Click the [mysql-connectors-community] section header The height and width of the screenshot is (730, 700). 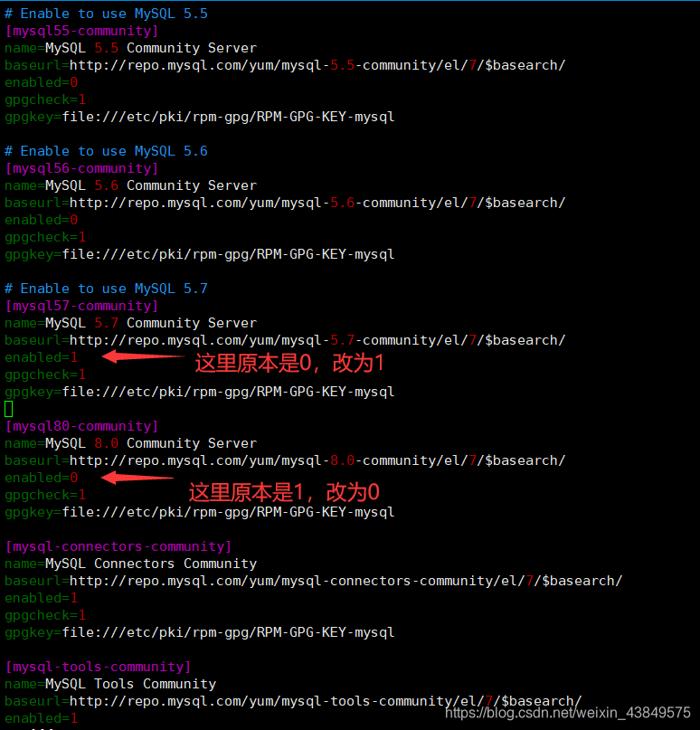118,546
